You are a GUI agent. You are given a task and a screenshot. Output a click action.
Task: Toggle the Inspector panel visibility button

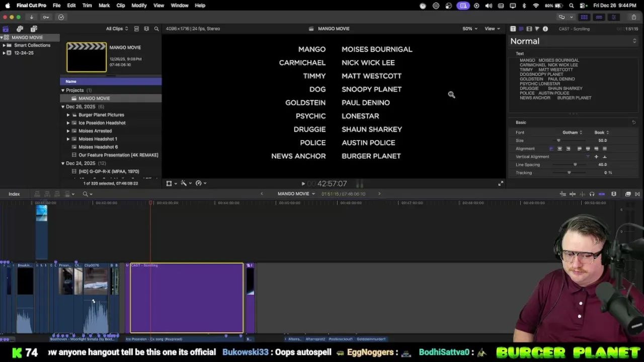613,17
